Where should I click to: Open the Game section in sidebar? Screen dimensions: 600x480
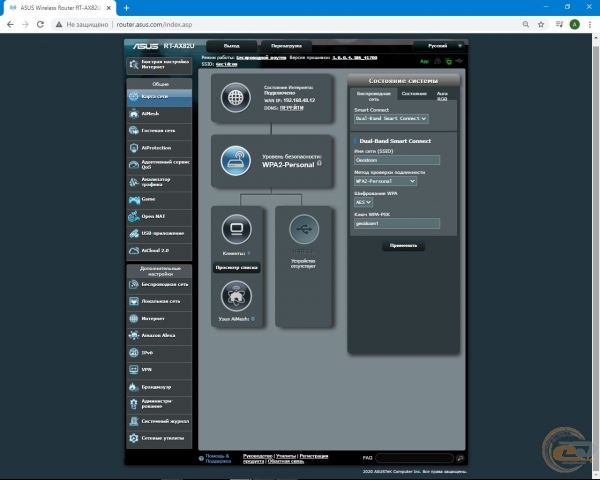point(159,199)
